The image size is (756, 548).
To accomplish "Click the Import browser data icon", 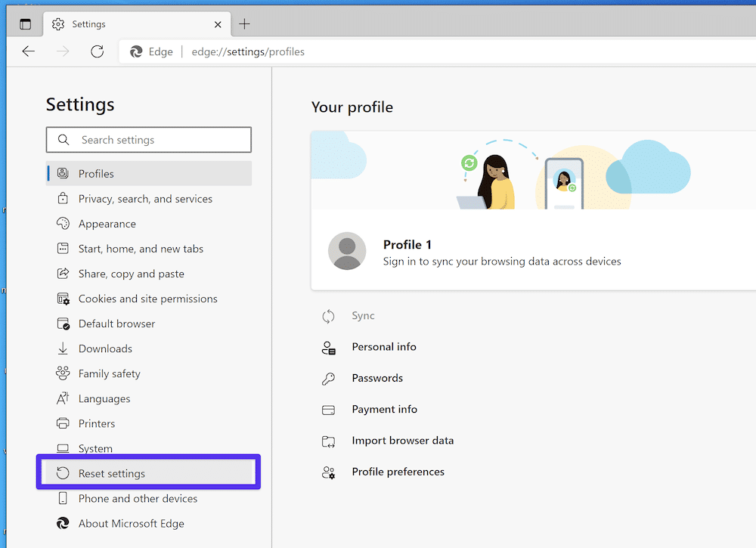I will pyautogui.click(x=330, y=441).
